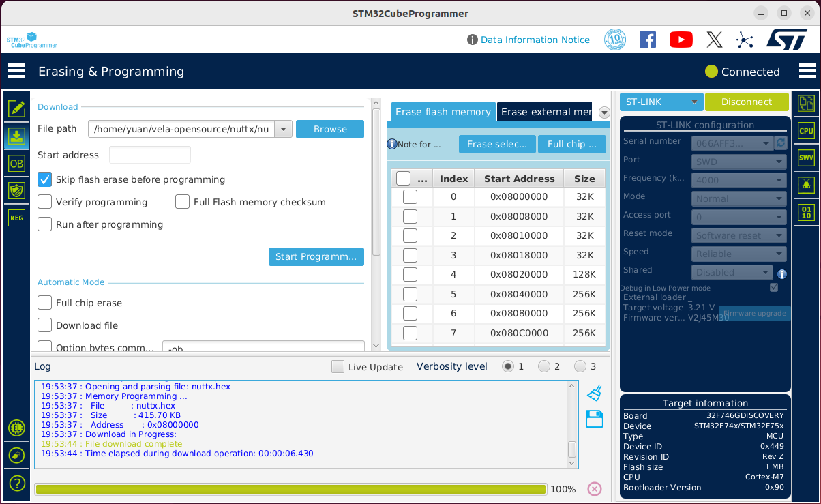Open the 01 10 binary icon
This screenshot has width=821, height=504.
point(807,212)
